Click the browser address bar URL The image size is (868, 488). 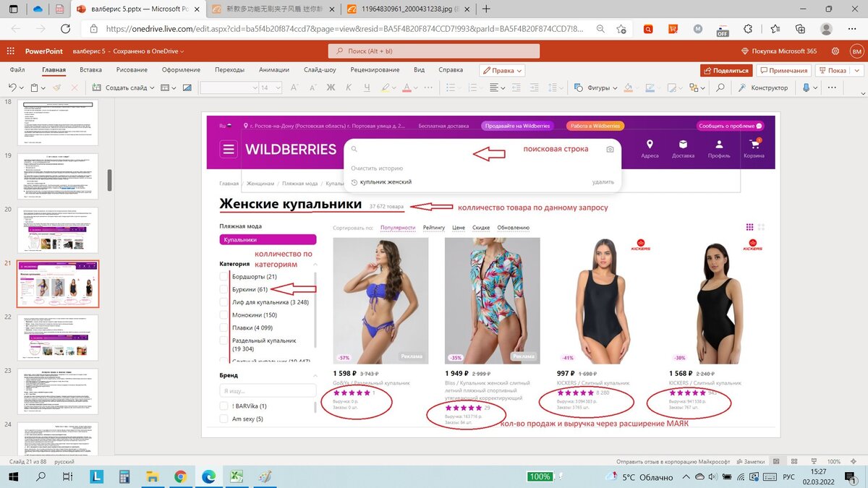click(x=344, y=29)
